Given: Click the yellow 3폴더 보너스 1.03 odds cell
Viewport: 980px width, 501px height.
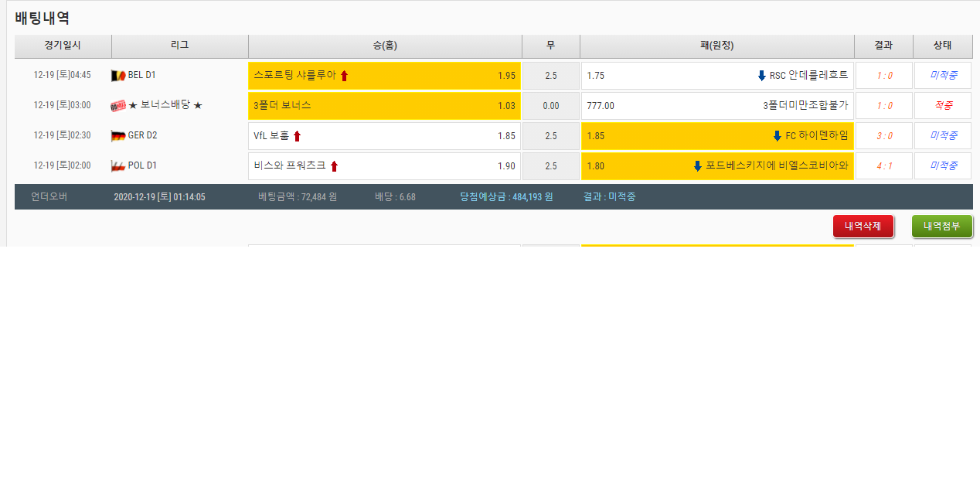Looking at the screenshot, I should pyautogui.click(x=384, y=106).
